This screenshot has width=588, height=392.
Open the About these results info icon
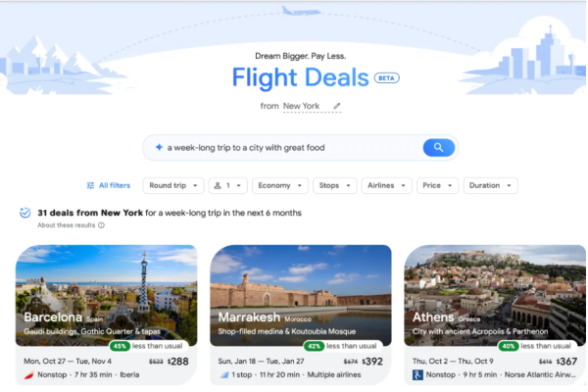pyautogui.click(x=101, y=225)
